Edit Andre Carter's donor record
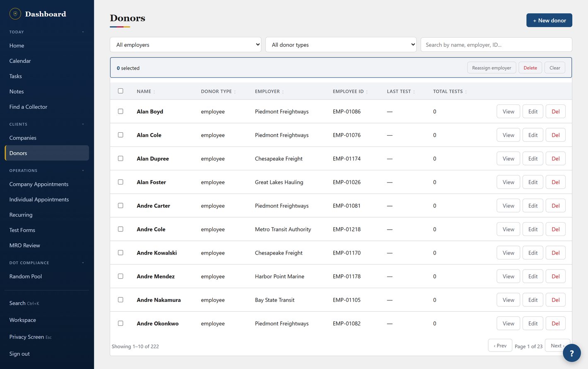The height and width of the screenshot is (369, 588). (x=533, y=206)
